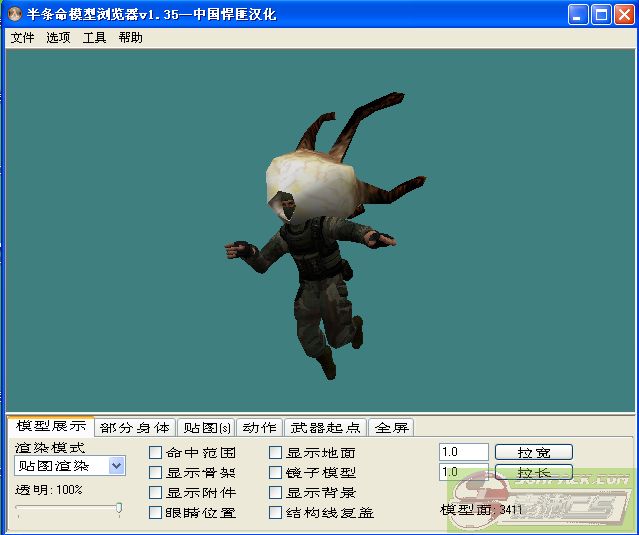
Task: Turn on the 结构线复盖 checkbox
Action: pos(275,513)
